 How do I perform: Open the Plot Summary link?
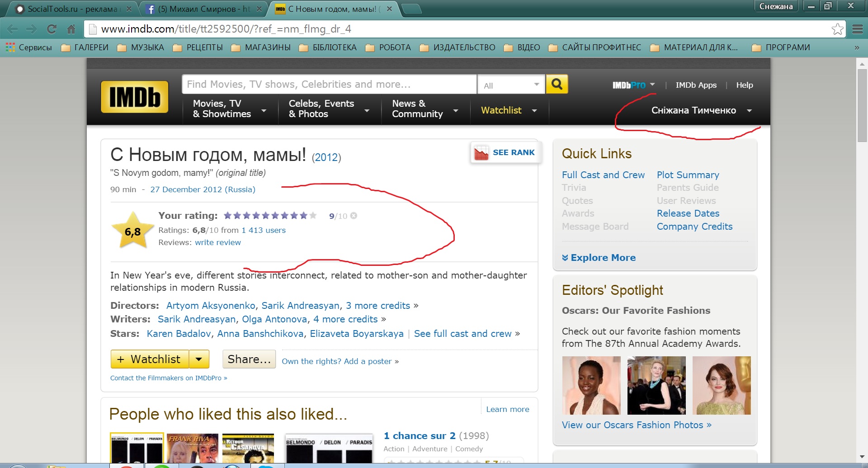pyautogui.click(x=688, y=175)
